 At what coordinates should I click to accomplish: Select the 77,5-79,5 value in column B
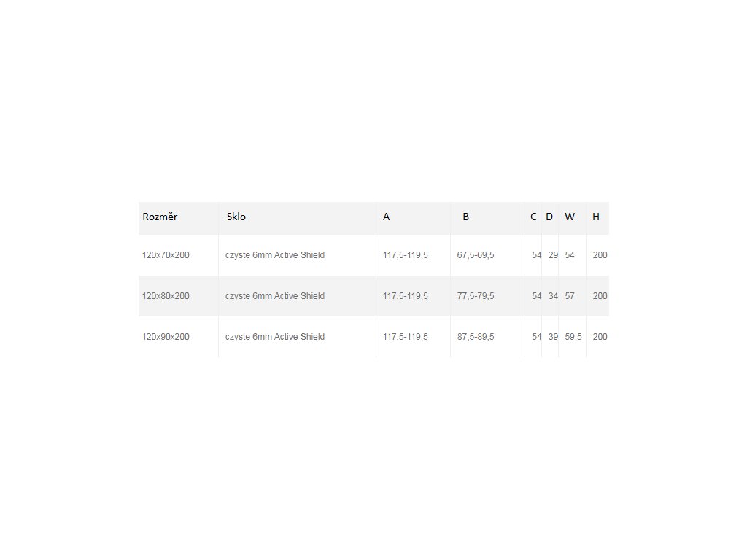[x=476, y=296]
